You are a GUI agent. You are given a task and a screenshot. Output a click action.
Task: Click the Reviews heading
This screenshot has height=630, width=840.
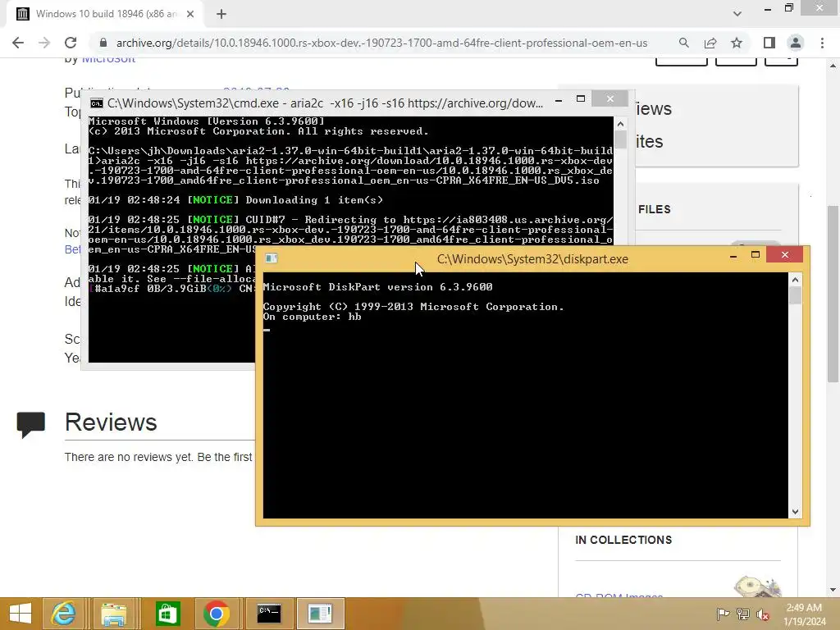pos(111,422)
